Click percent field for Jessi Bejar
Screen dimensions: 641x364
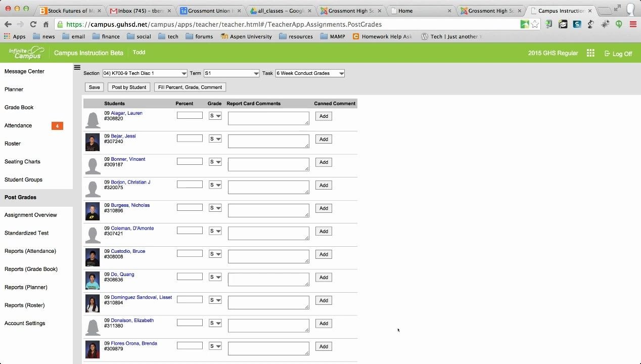(x=190, y=139)
